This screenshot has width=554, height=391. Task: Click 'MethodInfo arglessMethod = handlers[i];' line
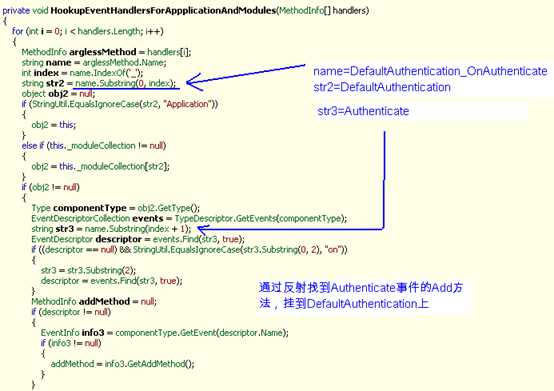(x=106, y=52)
